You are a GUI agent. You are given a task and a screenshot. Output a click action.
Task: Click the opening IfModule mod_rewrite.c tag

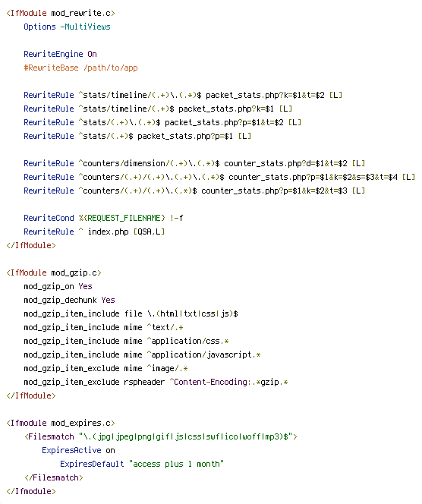61,13
